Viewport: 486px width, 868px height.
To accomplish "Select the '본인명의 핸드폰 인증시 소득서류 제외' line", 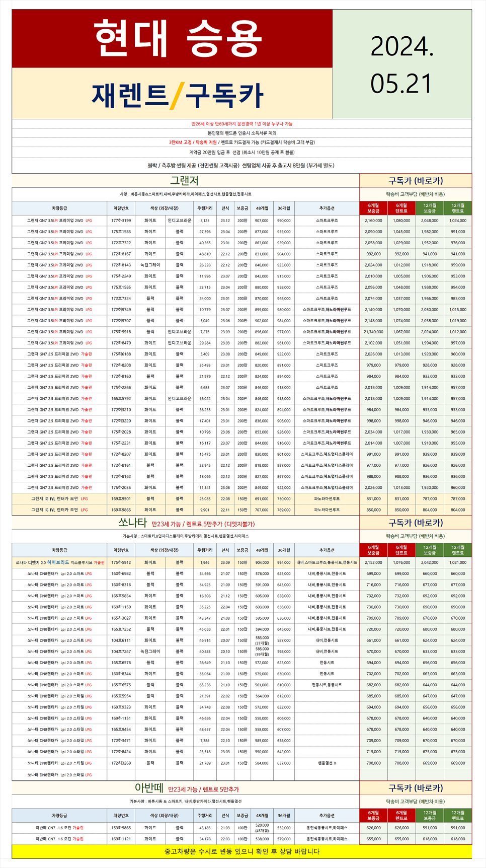I will pyautogui.click(x=242, y=133).
